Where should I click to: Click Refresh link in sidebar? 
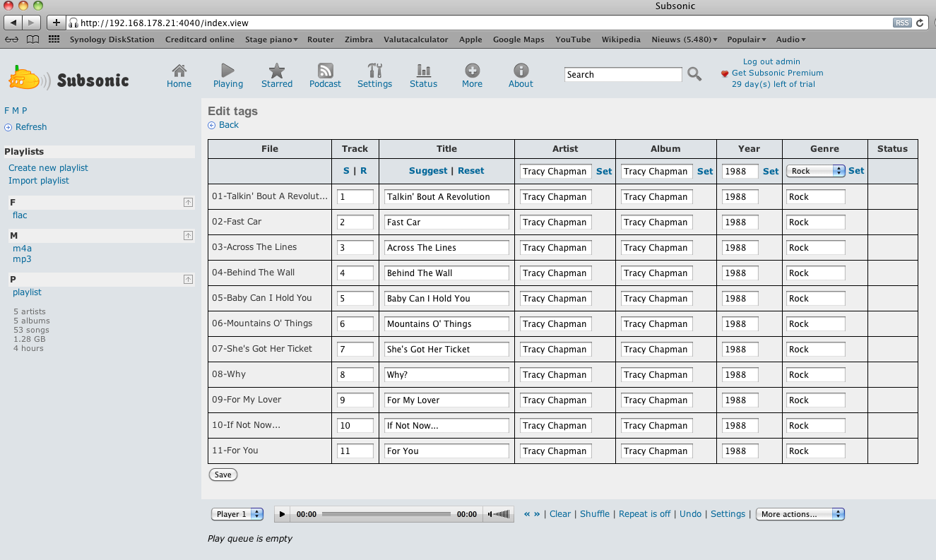[x=31, y=127]
